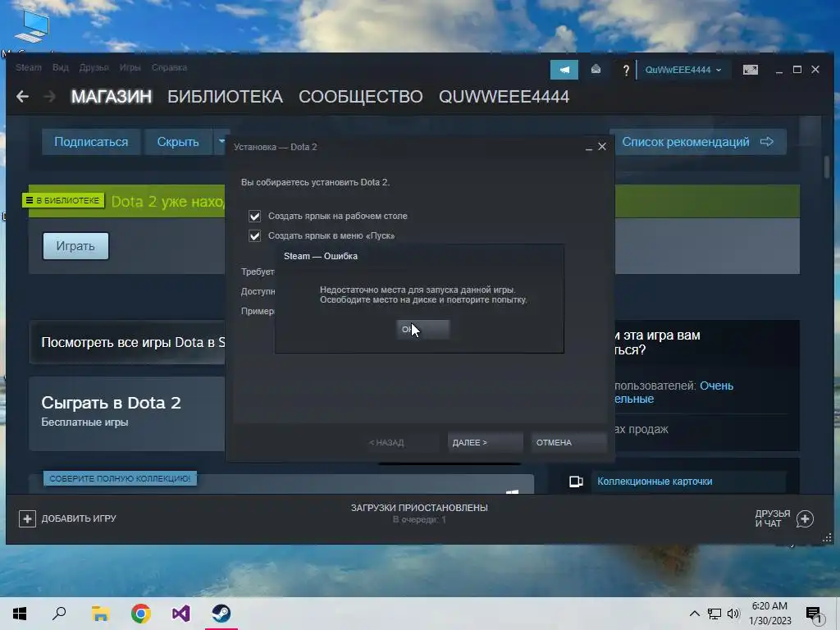This screenshot has height=630, width=840.
Task: Open the QUWWEEE4444 profile tab
Action: tap(504, 97)
